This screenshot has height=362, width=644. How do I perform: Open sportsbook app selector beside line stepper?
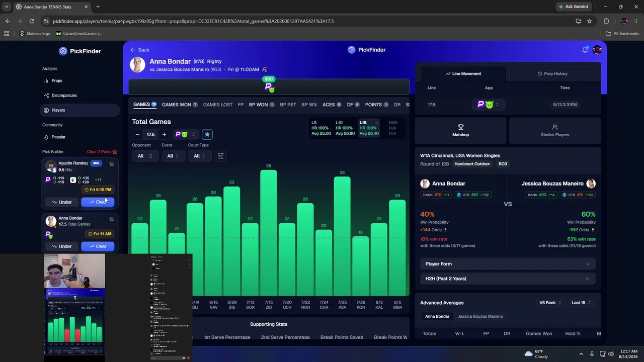185,134
